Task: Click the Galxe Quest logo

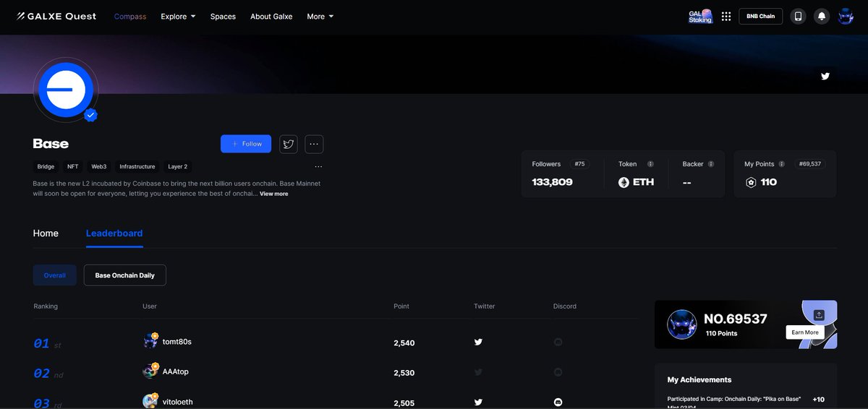Action: pyautogui.click(x=56, y=16)
